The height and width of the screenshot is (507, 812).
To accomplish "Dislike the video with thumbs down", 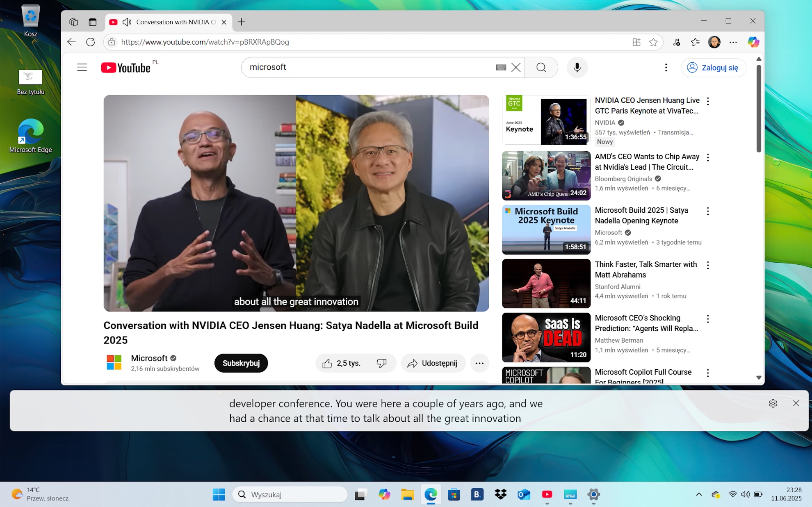I will pyautogui.click(x=382, y=363).
